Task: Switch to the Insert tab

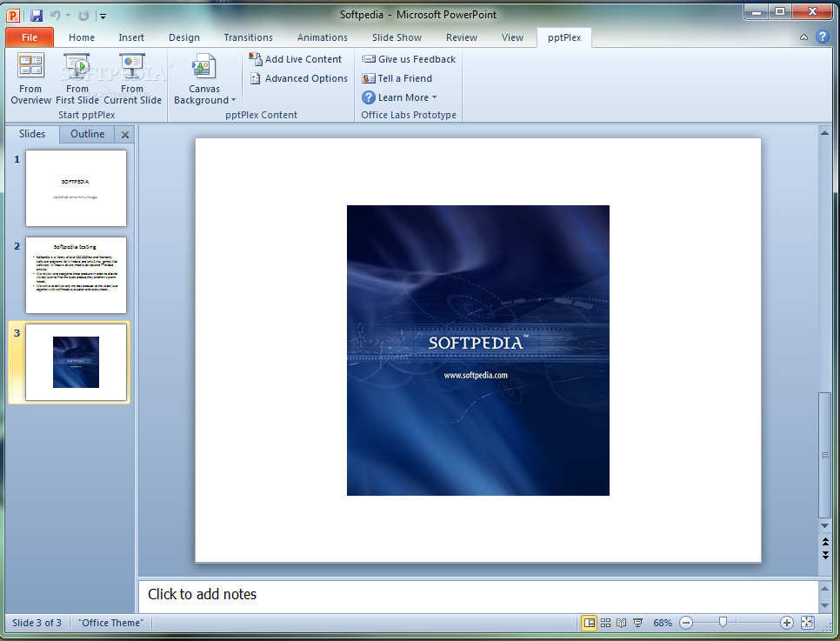Action: (x=131, y=37)
